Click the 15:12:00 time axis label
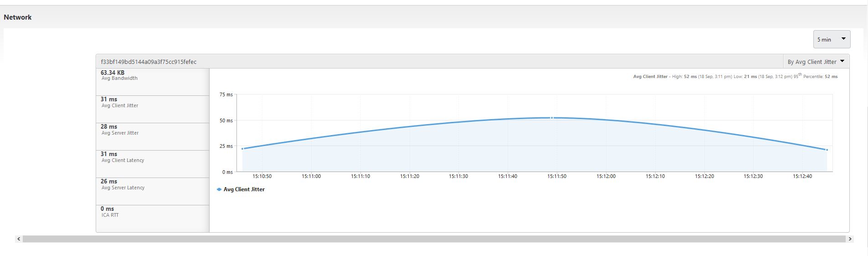Viewport: 868px width, 256px height. pyautogui.click(x=606, y=176)
